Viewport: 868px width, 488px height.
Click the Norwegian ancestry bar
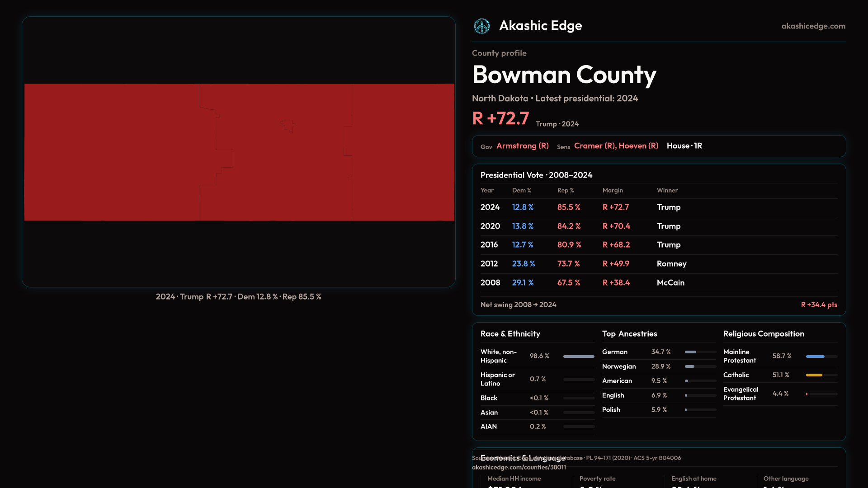tap(689, 366)
